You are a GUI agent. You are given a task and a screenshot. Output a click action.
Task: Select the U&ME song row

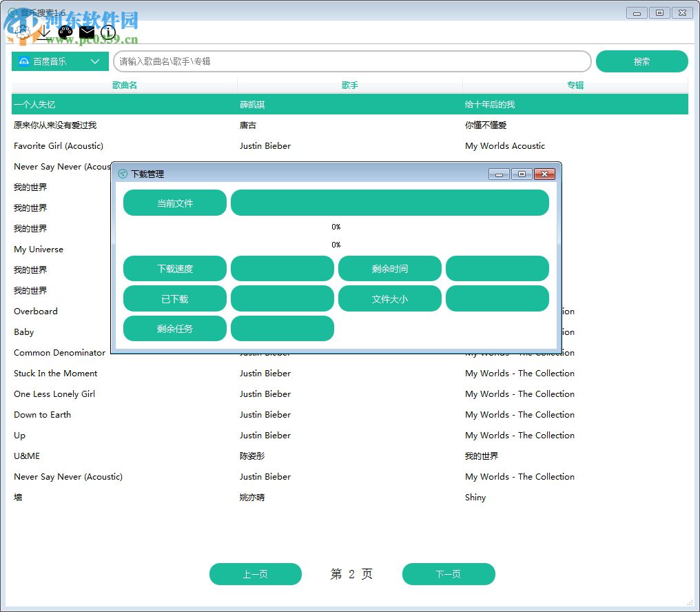click(27, 456)
